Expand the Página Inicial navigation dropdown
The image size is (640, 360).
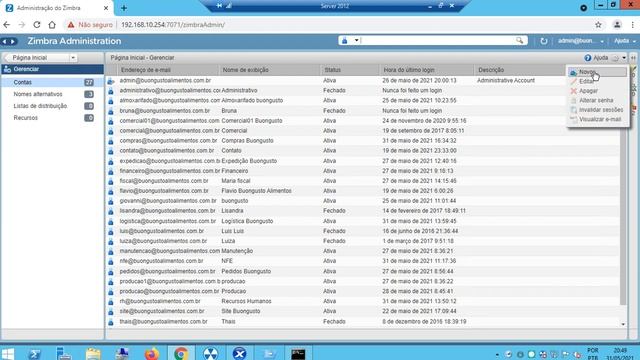[73, 58]
